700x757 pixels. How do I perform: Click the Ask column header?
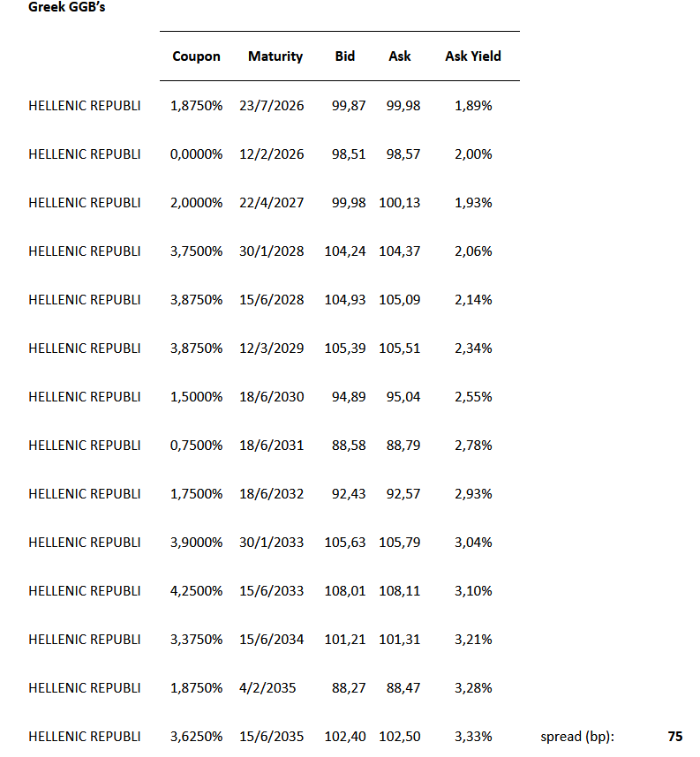click(x=400, y=56)
